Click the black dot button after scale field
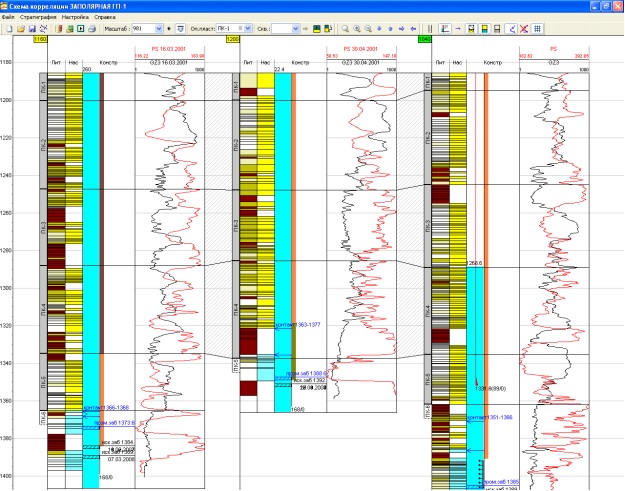625x491 pixels. 169,29
